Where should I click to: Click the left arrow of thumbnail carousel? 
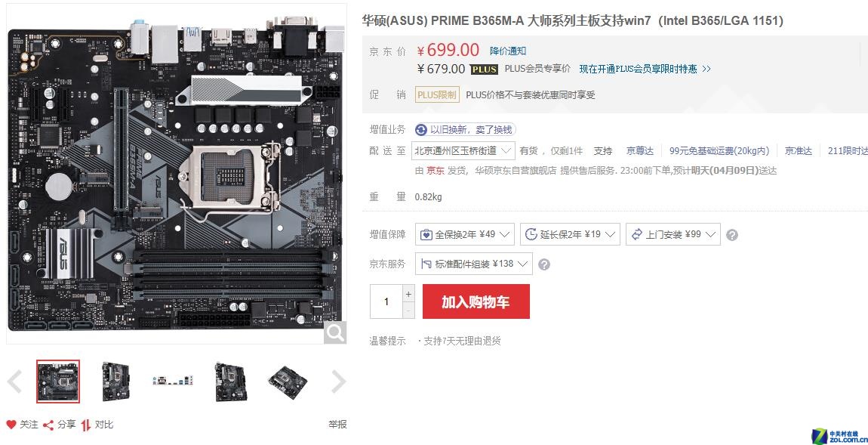(14, 382)
